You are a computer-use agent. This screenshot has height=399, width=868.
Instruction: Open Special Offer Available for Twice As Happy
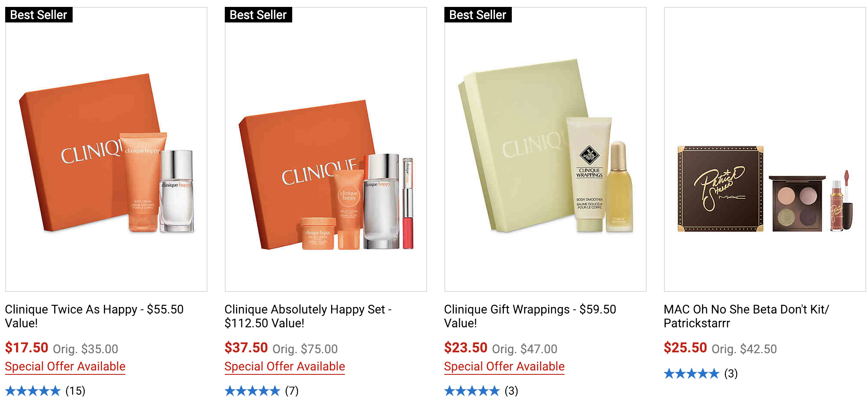click(x=65, y=367)
